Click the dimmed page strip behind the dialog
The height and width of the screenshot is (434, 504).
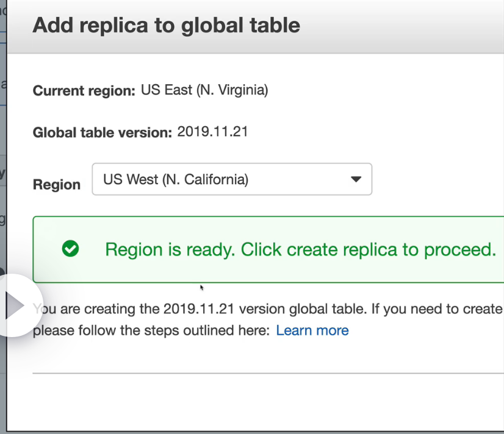(2, 183)
